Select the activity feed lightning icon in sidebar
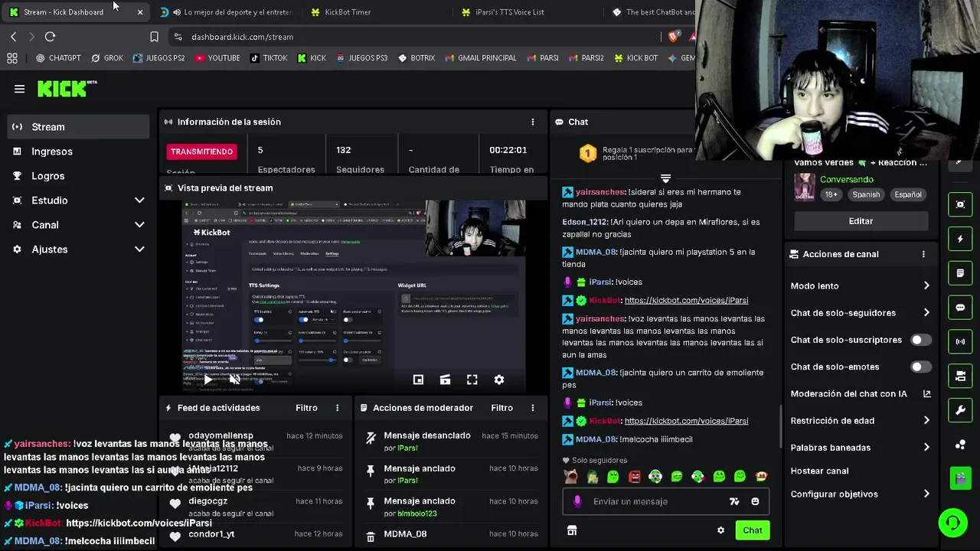Screen dimensions: 980x551 (x=960, y=239)
